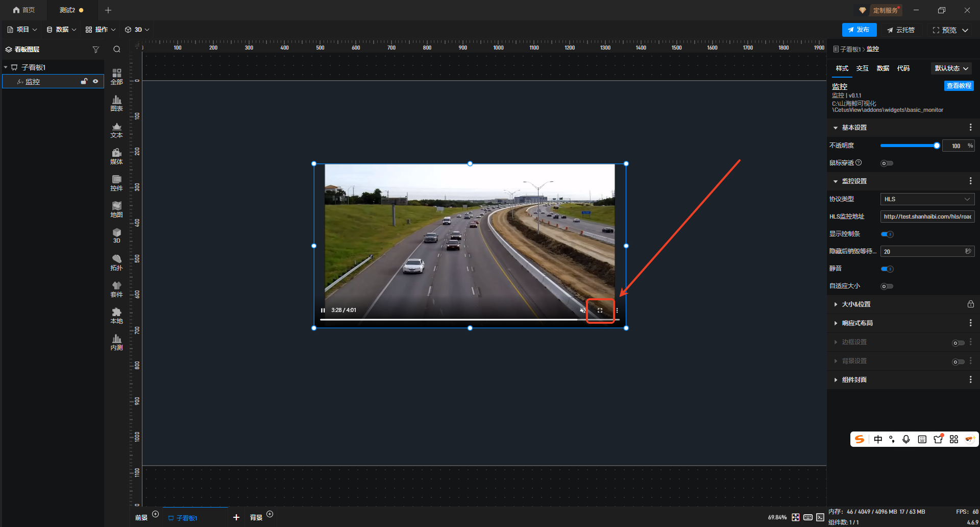Viewport: 980px width, 527px height.
Task: Click the 发布 publish button
Action: [x=859, y=30]
